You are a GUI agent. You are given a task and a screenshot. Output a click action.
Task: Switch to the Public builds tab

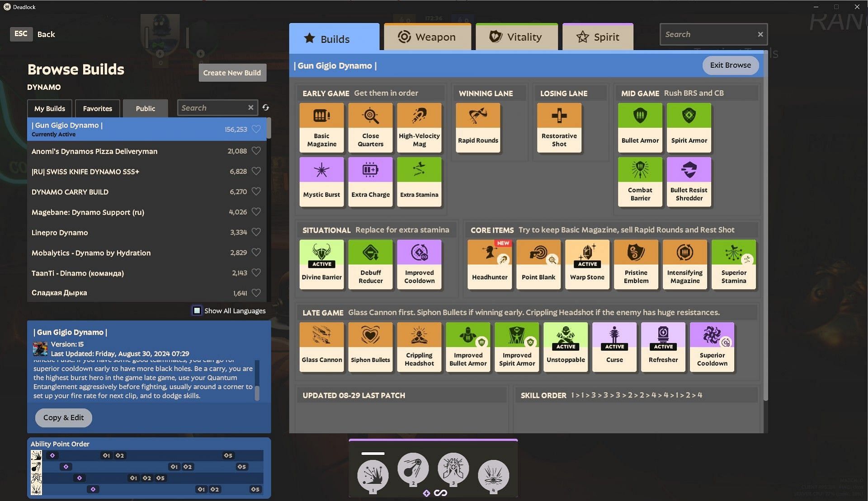click(145, 108)
